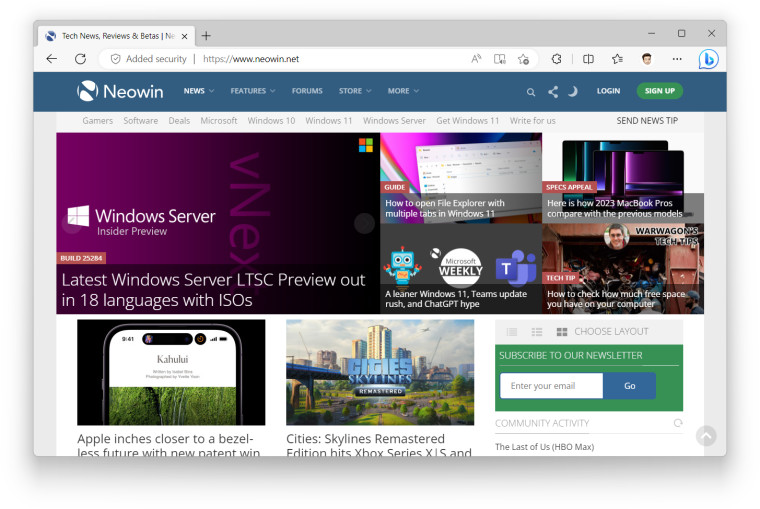Image resolution: width=760 pixels, height=509 pixels.
Task: Open Latest Windows Server LTSC Preview headline
Action: tap(213, 290)
